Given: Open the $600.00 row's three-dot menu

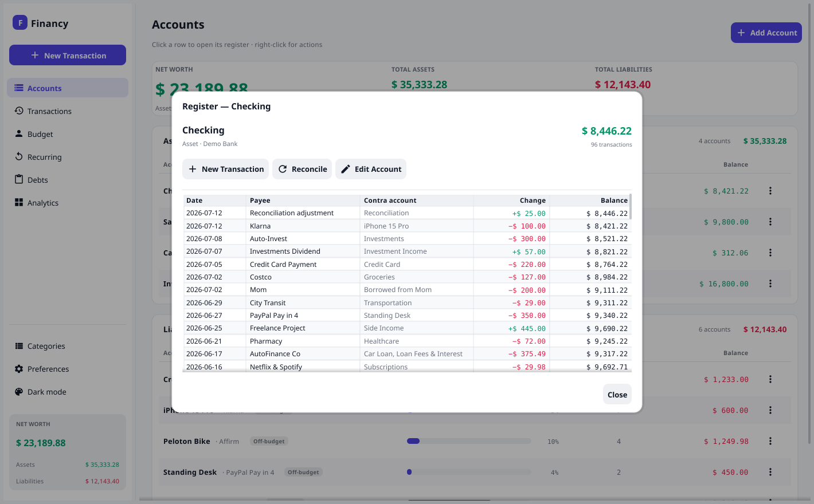Looking at the screenshot, I should pyautogui.click(x=770, y=410).
